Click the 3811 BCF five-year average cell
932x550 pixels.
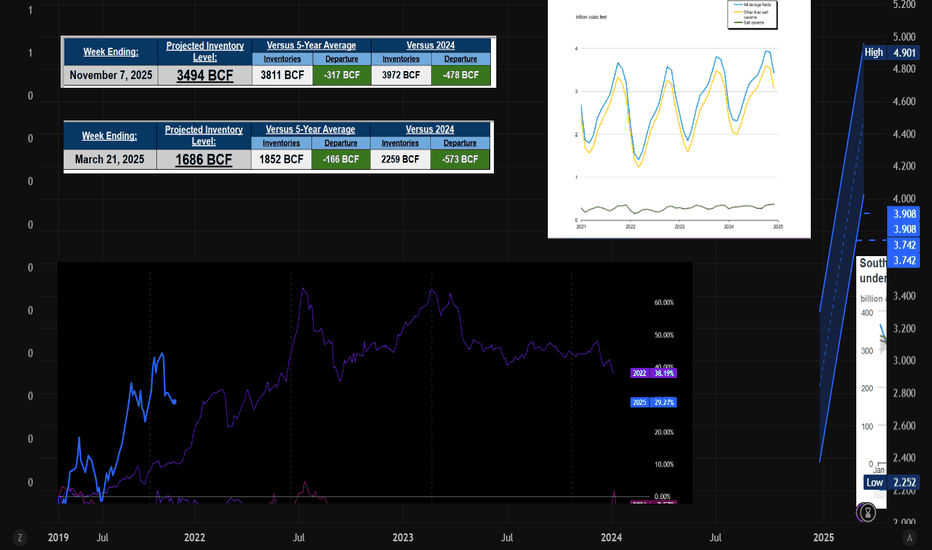(x=282, y=76)
